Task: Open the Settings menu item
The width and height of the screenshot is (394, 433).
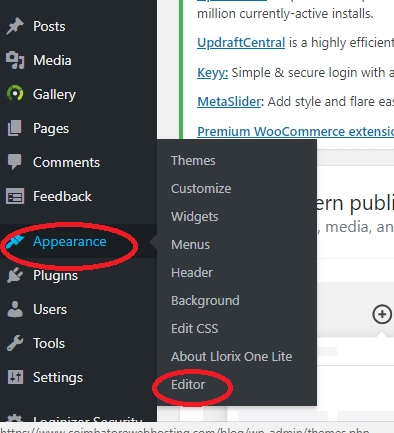Action: pyautogui.click(x=58, y=378)
